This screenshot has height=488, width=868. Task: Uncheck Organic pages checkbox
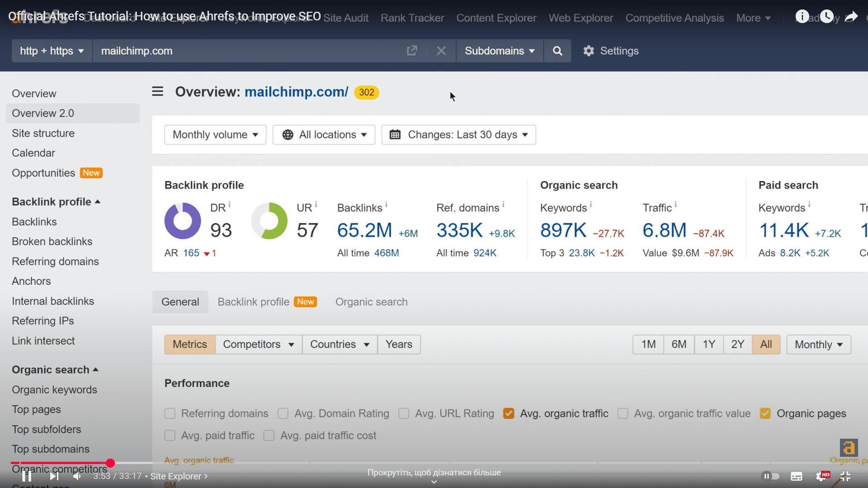pyautogui.click(x=765, y=413)
